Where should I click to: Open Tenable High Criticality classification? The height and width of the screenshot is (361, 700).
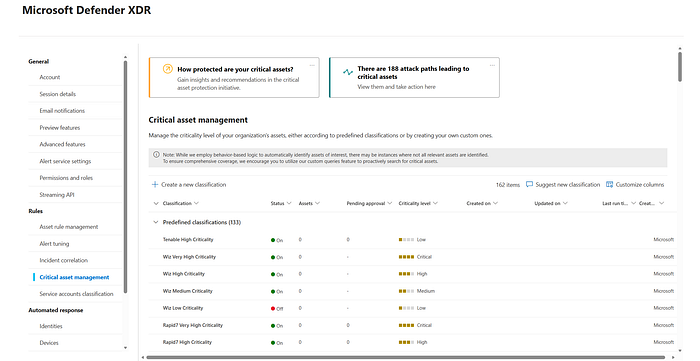(188, 240)
